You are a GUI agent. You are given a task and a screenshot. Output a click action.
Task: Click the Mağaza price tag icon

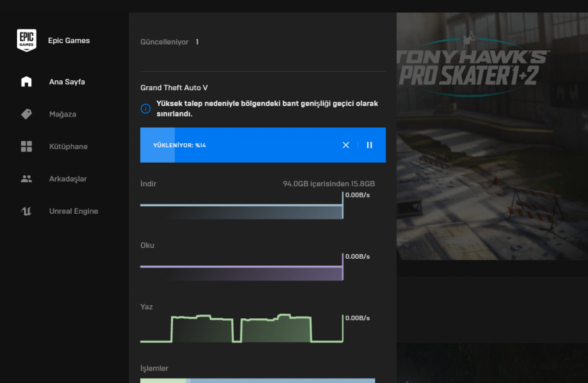point(26,114)
